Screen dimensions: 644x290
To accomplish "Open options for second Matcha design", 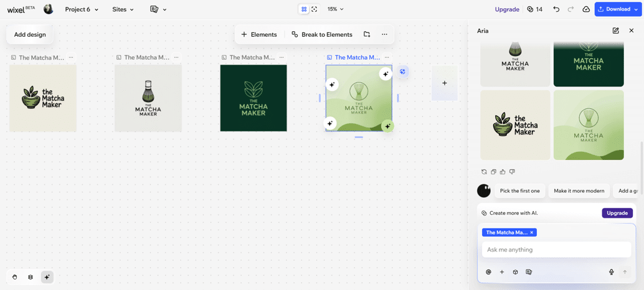I will pos(176,57).
